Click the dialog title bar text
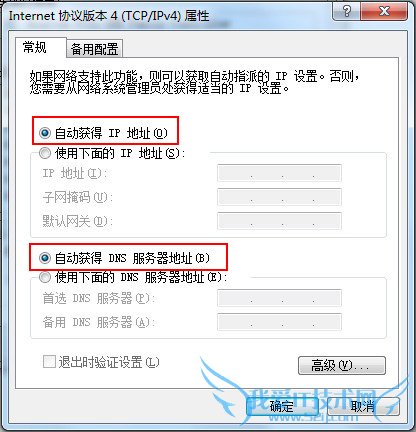416x432 pixels. pos(109,16)
